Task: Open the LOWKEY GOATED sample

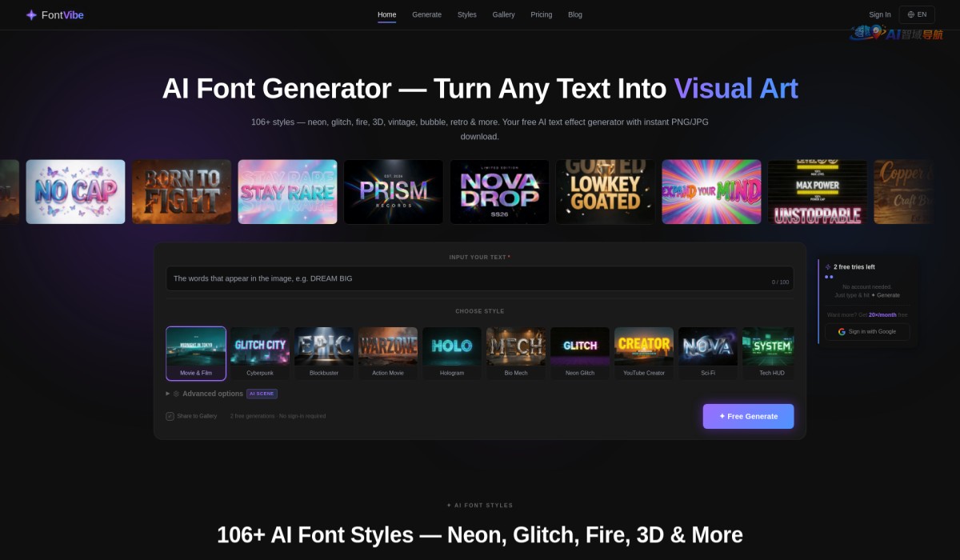Action: pos(606,192)
